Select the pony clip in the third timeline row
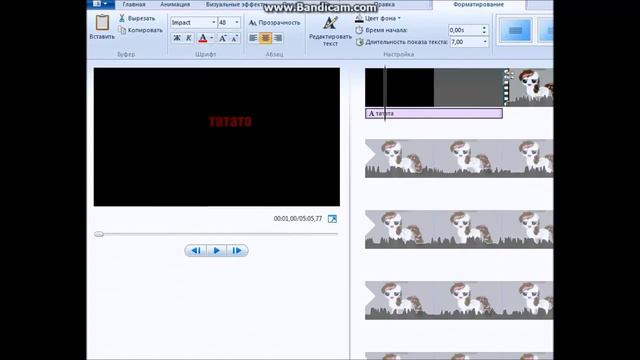 click(459, 229)
